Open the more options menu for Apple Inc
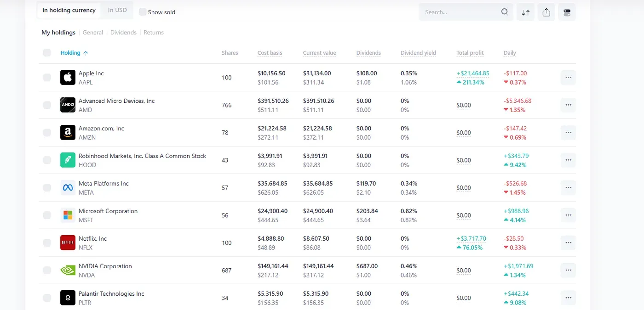The image size is (644, 310). tap(568, 78)
